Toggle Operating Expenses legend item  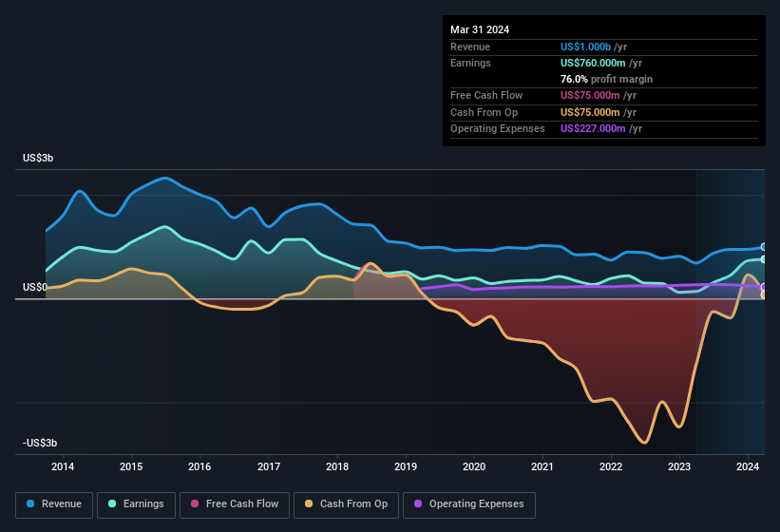469,504
